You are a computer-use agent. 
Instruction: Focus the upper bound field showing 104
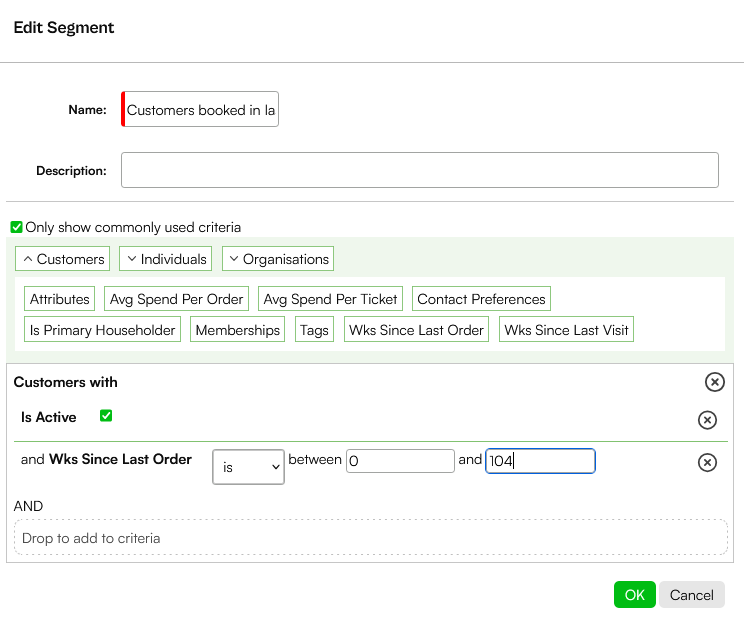pos(540,461)
